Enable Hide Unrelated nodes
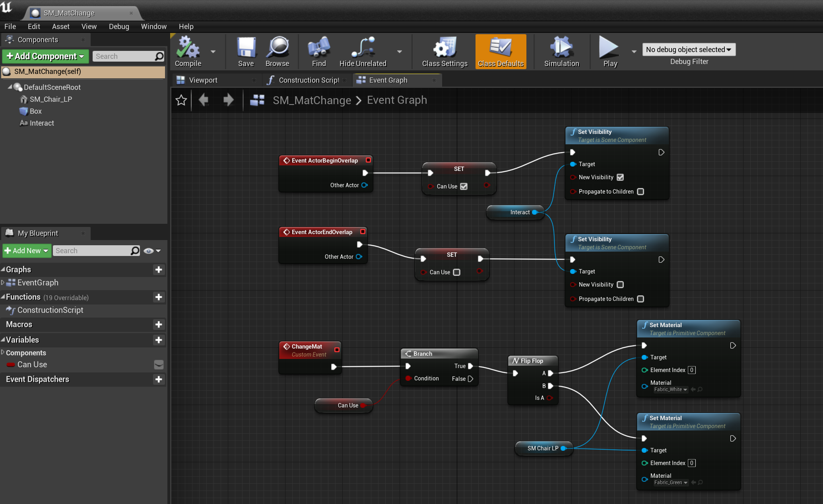This screenshot has width=823, height=504. (362, 52)
